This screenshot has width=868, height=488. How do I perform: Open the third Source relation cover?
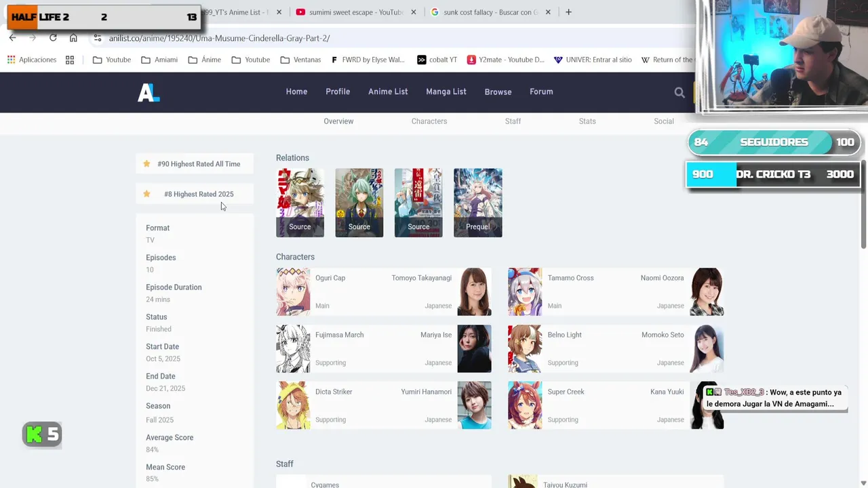[418, 203]
